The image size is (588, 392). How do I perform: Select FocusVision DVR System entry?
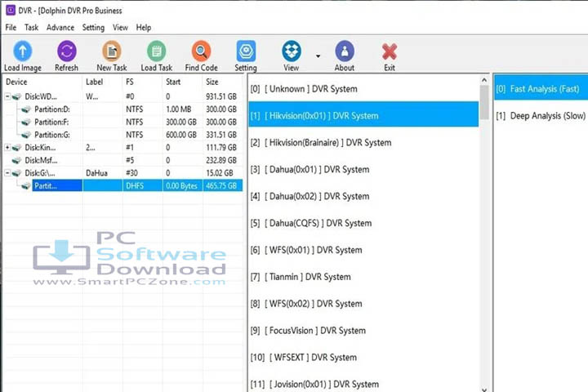tap(363, 331)
